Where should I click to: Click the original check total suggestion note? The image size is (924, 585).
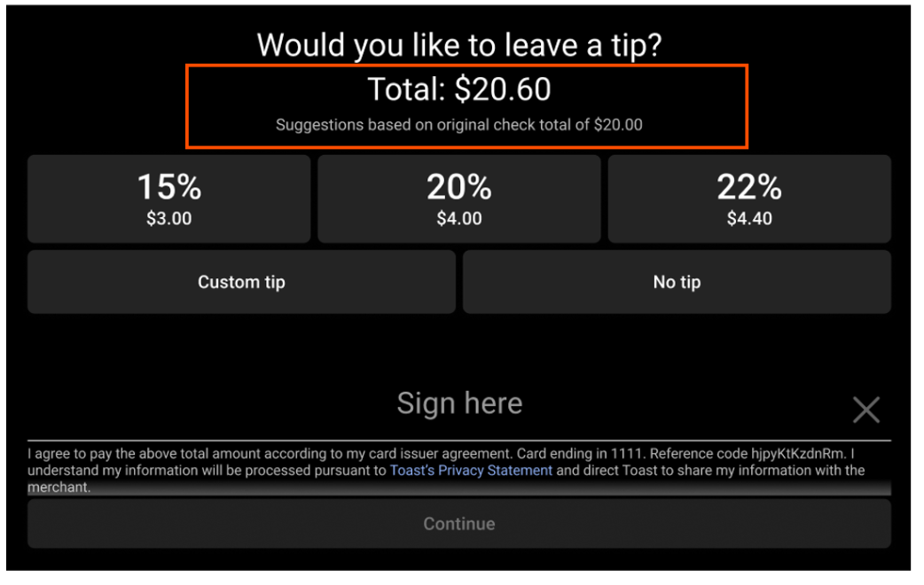(459, 125)
